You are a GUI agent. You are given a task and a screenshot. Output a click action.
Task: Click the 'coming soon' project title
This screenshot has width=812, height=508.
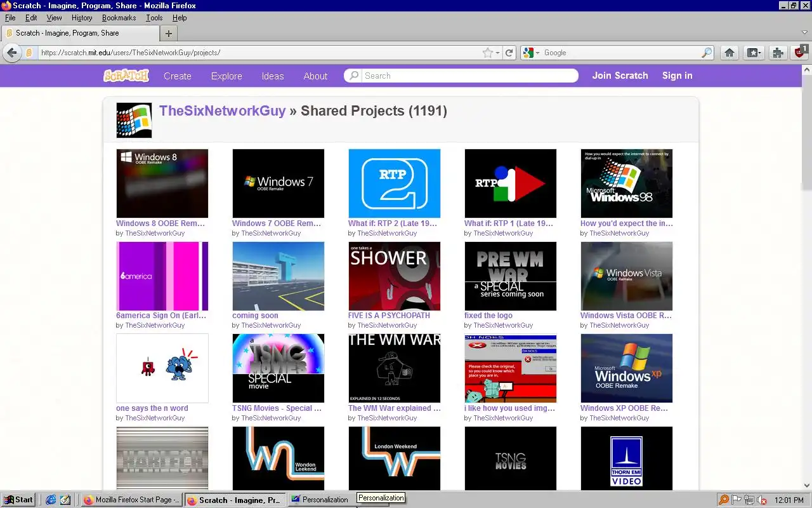255,316
